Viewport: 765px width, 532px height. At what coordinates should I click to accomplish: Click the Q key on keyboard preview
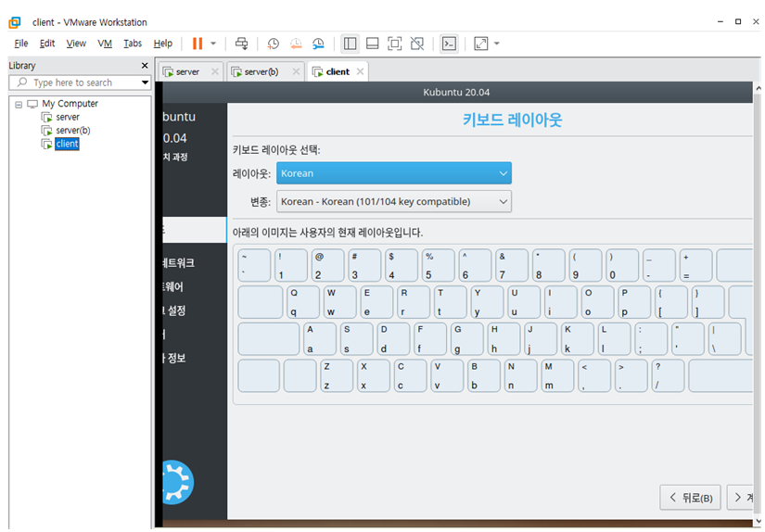[301, 302]
